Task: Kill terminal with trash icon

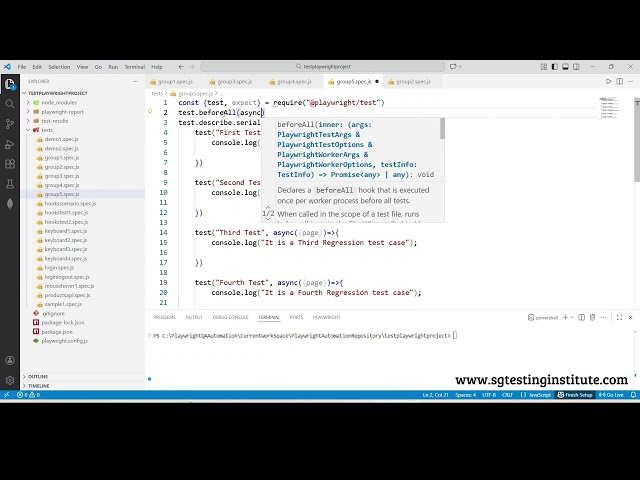Action: pos(593,317)
